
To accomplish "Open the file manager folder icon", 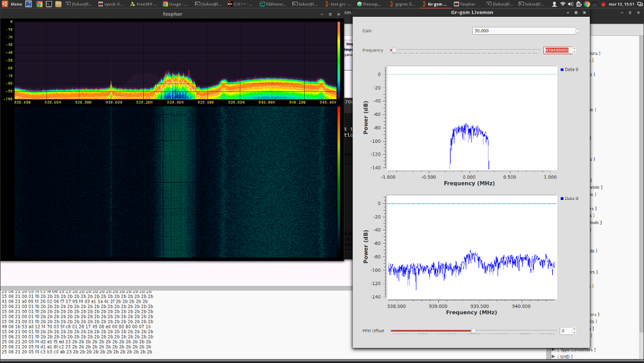I will point(58,4).
